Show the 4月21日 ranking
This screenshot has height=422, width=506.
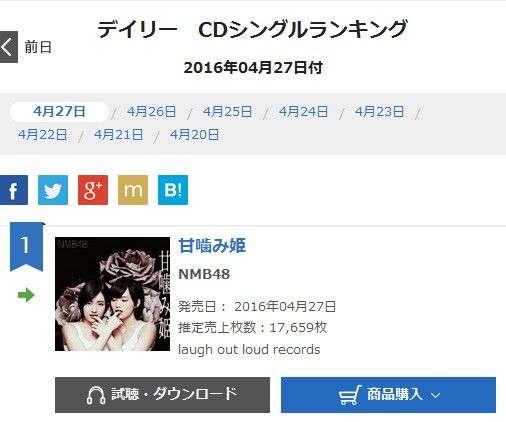point(119,135)
